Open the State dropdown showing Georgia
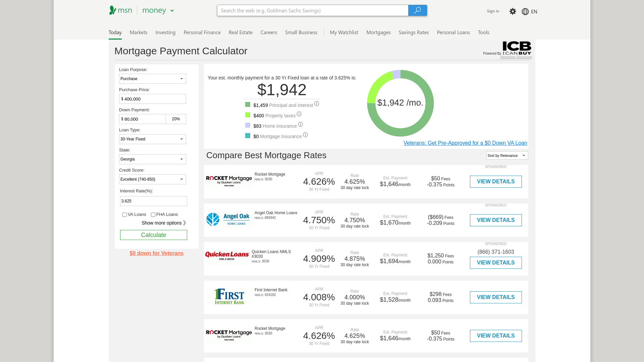The height and width of the screenshot is (362, 644). pyautogui.click(x=153, y=159)
